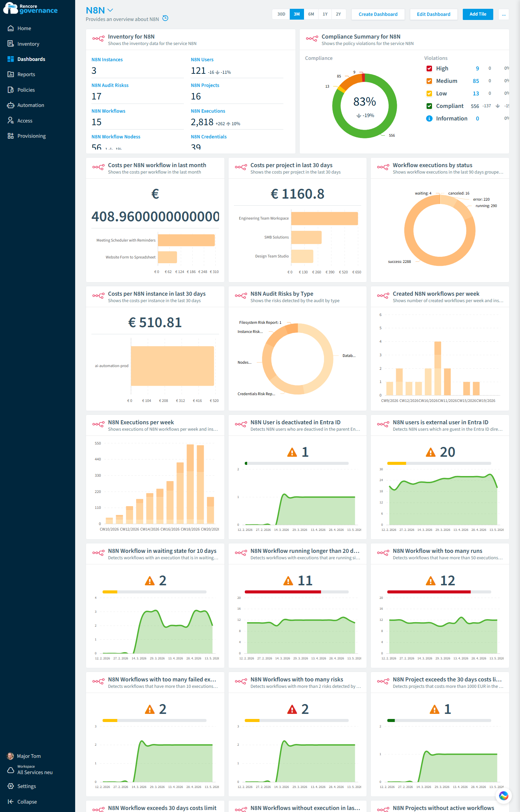Open the colorful assistant bubble icon
Image resolution: width=520 pixels, height=812 pixels.
pos(503,796)
